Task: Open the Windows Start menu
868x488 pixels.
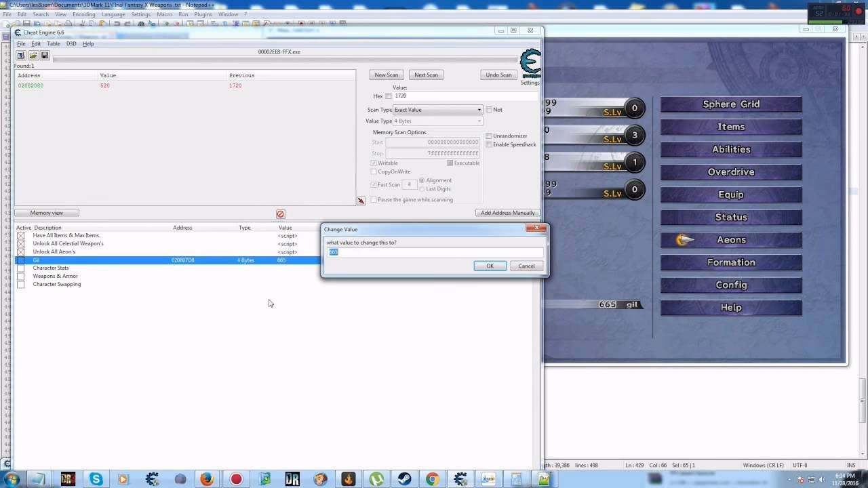Action: tap(12, 479)
